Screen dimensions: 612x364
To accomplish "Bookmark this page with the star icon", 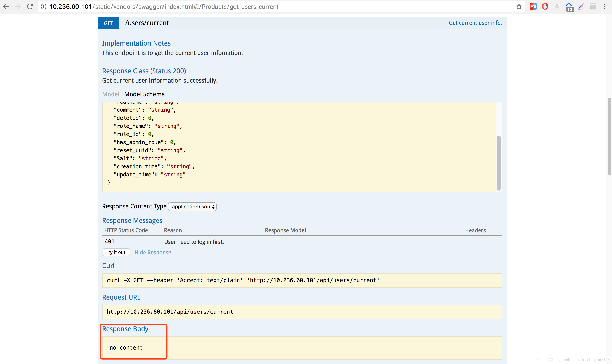I will (x=519, y=7).
